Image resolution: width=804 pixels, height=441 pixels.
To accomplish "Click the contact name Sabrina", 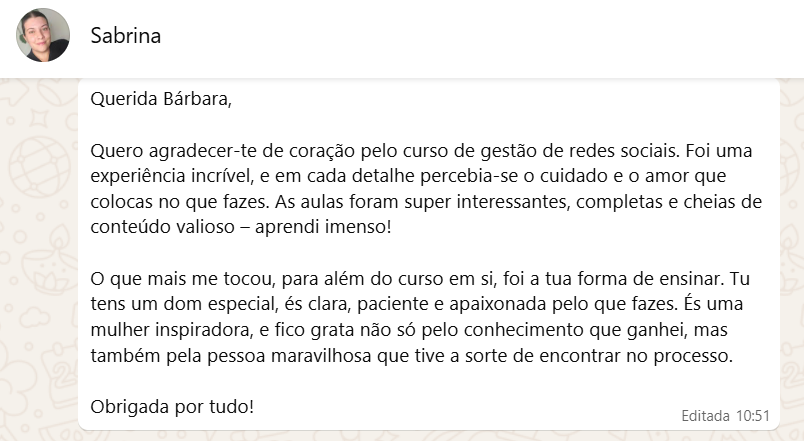I will pyautogui.click(x=125, y=36).
